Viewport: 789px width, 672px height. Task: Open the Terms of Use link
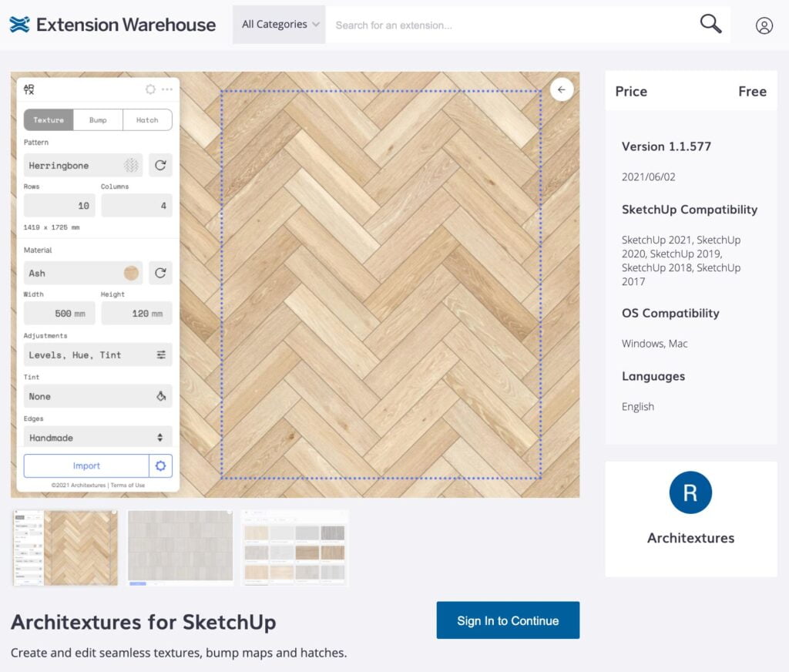pos(127,486)
